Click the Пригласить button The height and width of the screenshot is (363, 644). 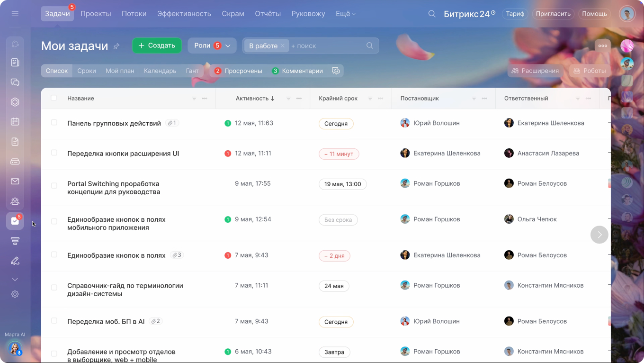553,14
